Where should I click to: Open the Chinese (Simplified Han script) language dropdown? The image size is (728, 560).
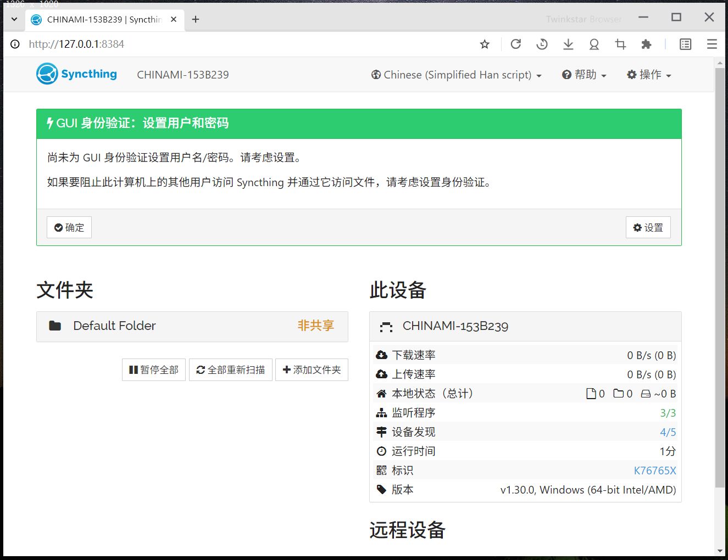pyautogui.click(x=457, y=75)
